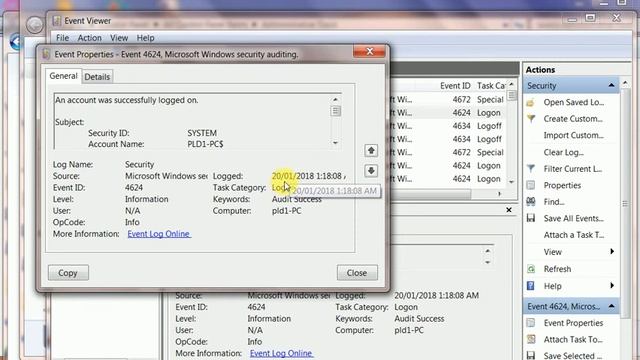The image size is (640, 360).
Task: Close the Event Properties dialog with red X
Action: [x=369, y=51]
